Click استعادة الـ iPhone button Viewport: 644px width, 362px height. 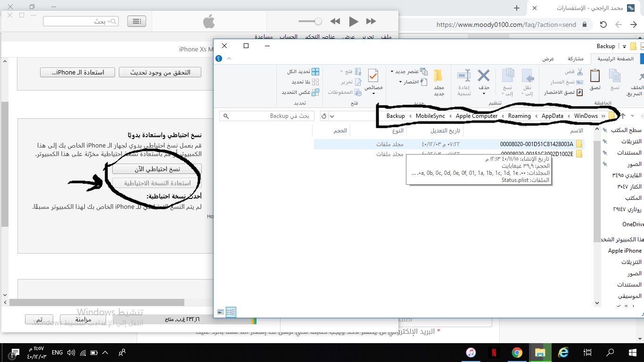pos(78,72)
